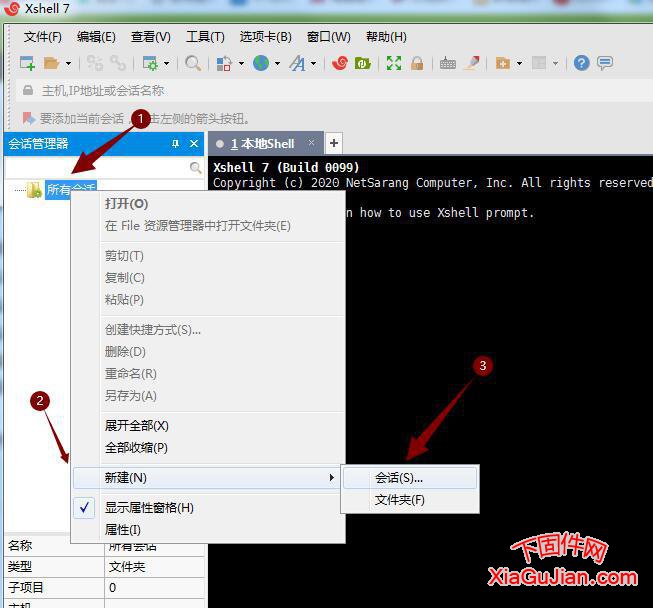Click the Connect toolbar icon

click(95, 63)
